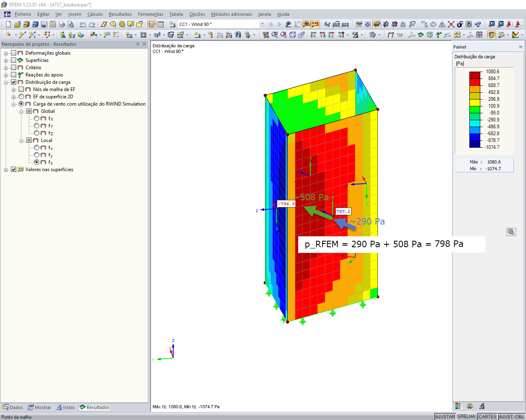The image size is (526, 420).
Task: Print the current view
Action: point(62,24)
